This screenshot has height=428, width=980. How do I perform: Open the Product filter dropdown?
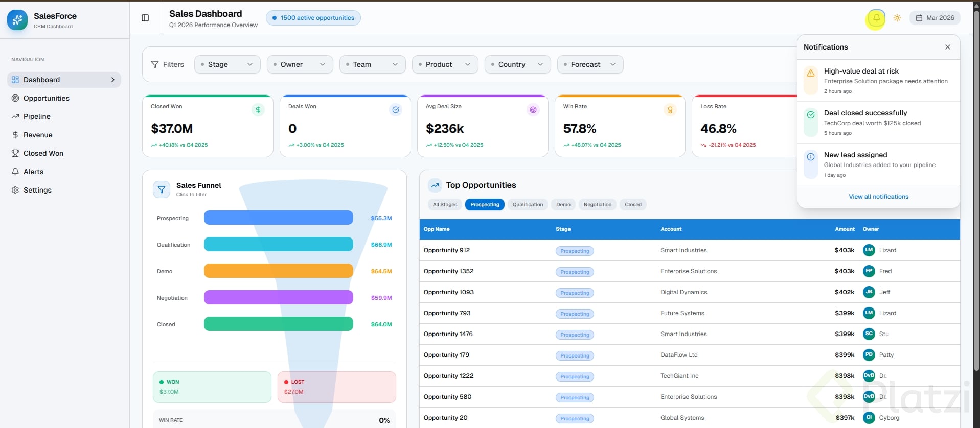pyautogui.click(x=445, y=64)
